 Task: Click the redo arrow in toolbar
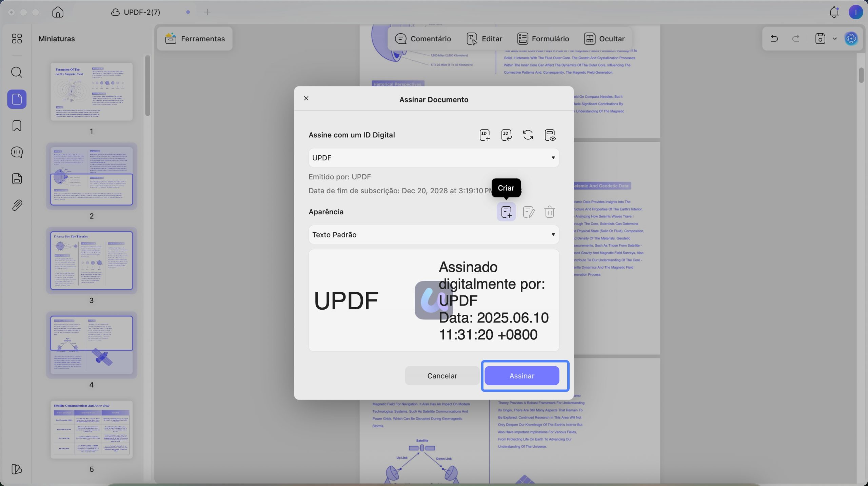coord(796,38)
